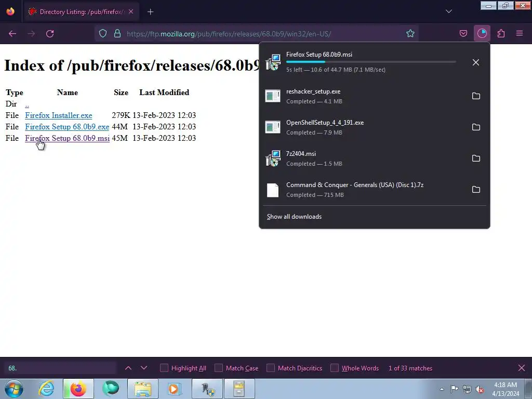Open the extensions puzzle icon
532x399 pixels.
pos(501,33)
